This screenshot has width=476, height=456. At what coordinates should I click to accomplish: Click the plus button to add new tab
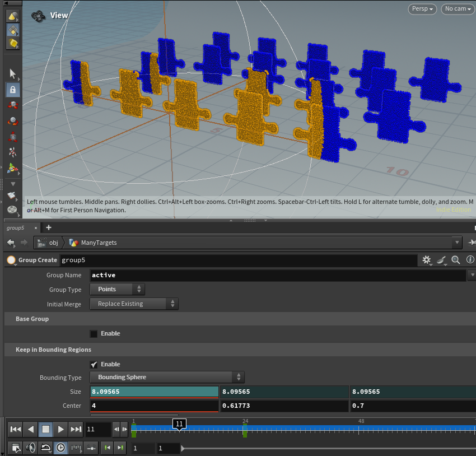click(x=49, y=227)
